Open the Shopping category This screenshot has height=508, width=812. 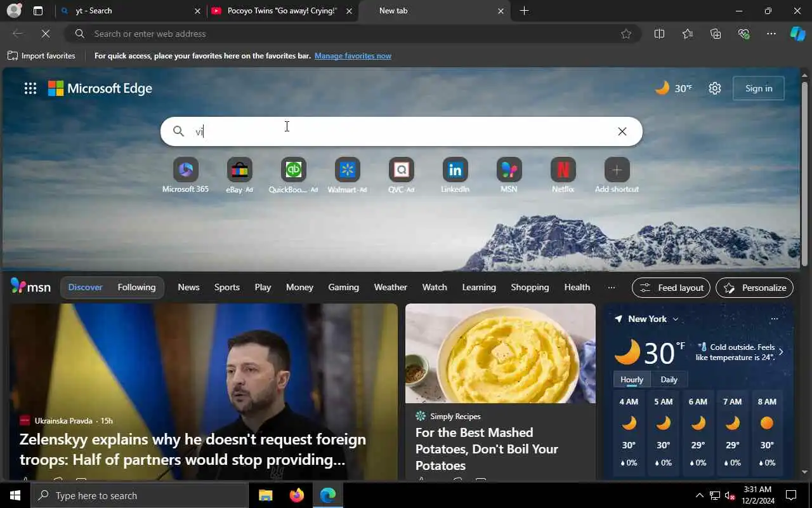point(530,287)
